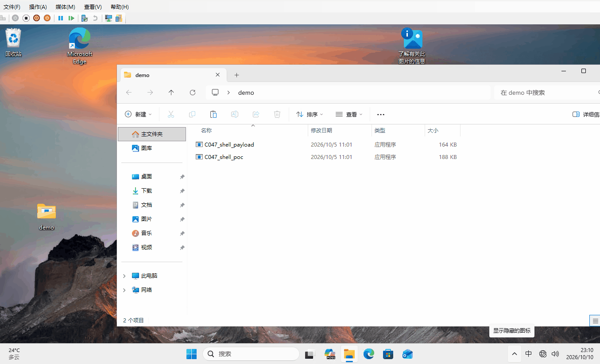Expand the 网络 tree node
Viewport: 600px width, 364px height.
point(124,290)
